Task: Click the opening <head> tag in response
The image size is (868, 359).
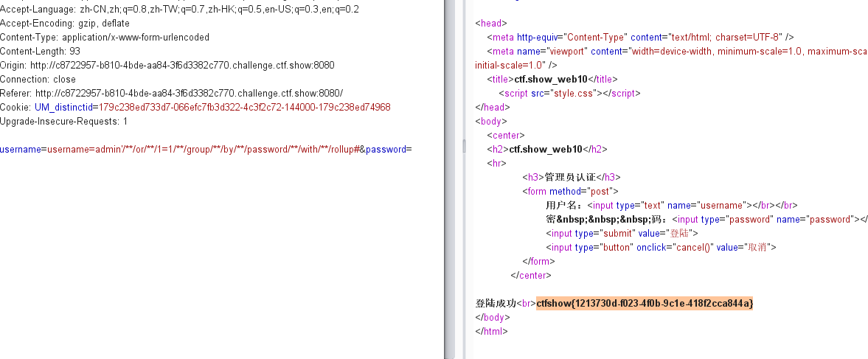Action: click(x=491, y=24)
